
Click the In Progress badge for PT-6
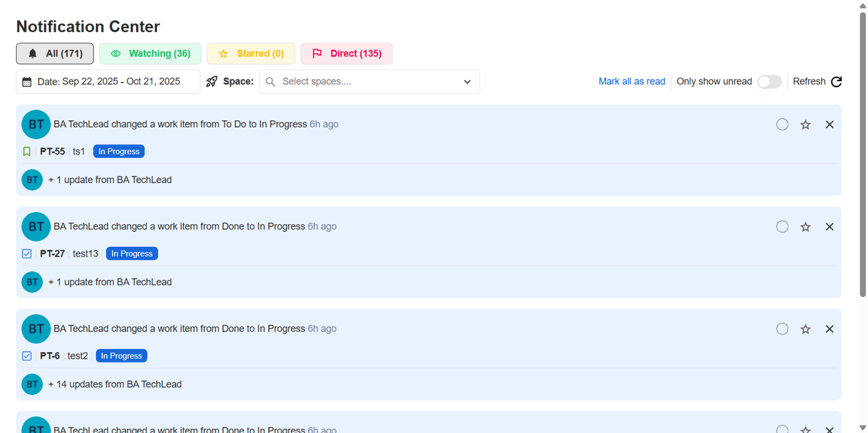point(121,357)
